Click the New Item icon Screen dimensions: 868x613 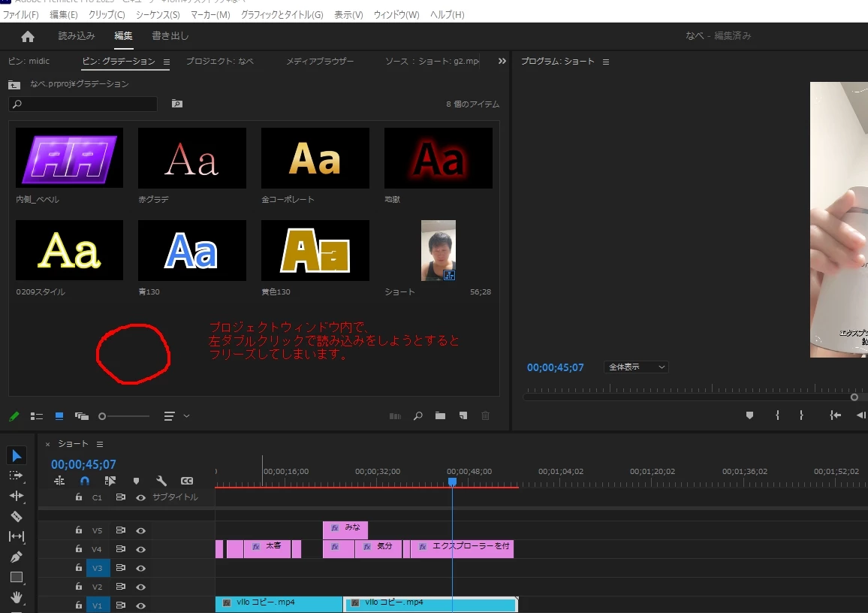pyautogui.click(x=463, y=416)
